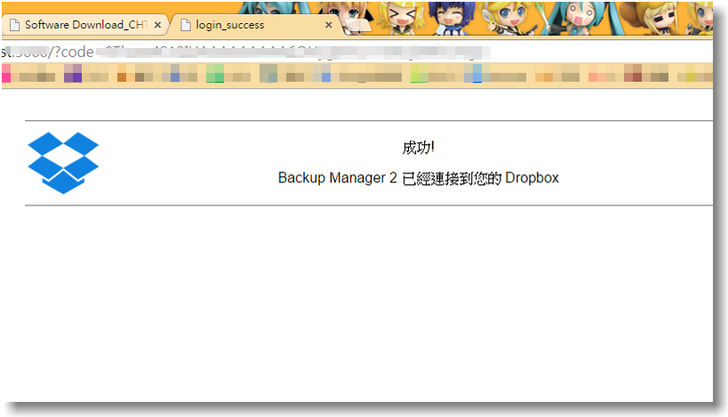Click the Dropbox logo
Screen dimensions: 728x417
tap(63, 163)
